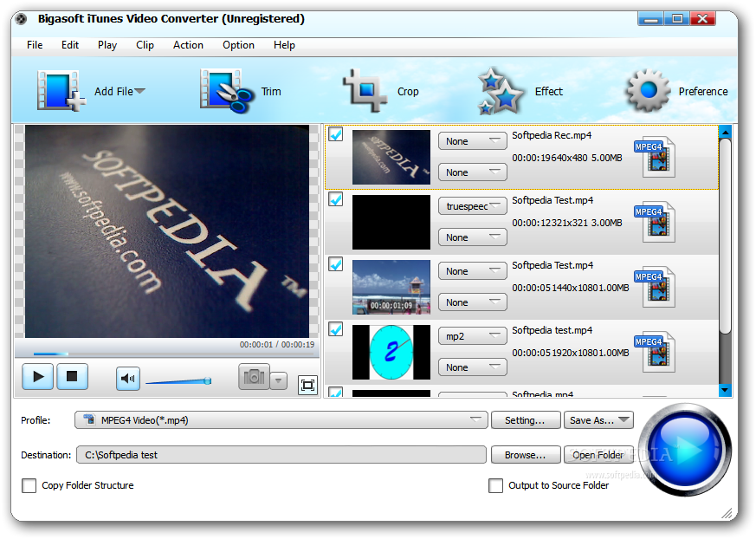This screenshot has height=539, width=756.
Task: Open Preference gear icon
Action: point(648,90)
